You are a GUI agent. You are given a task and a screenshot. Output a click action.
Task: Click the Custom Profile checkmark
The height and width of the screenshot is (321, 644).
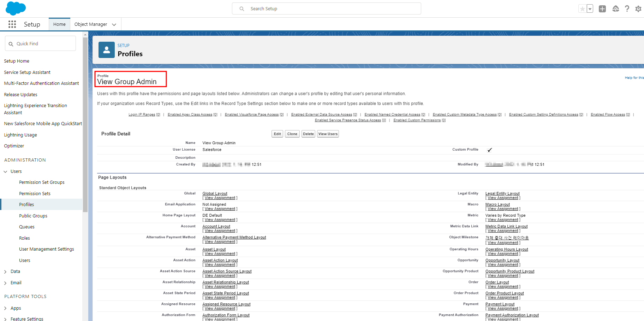click(489, 150)
